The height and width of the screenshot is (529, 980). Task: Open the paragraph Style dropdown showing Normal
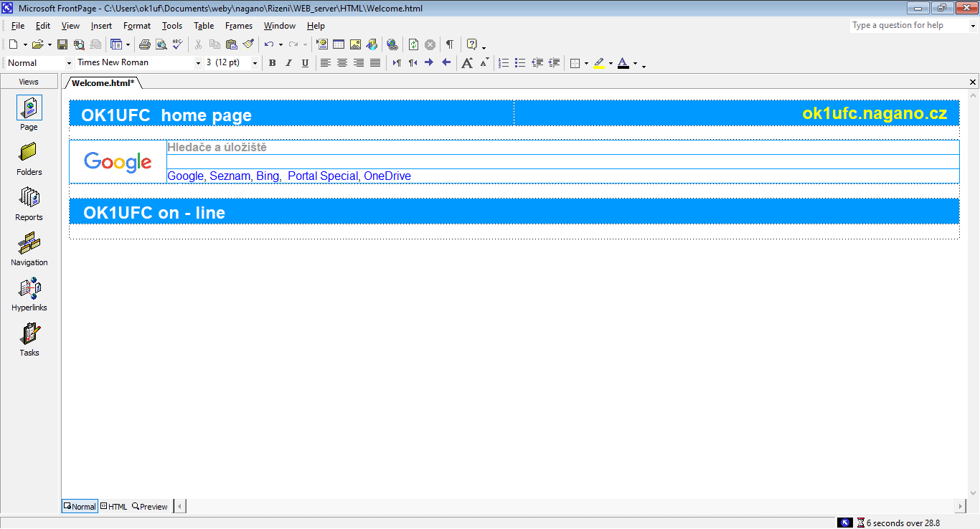click(x=69, y=63)
